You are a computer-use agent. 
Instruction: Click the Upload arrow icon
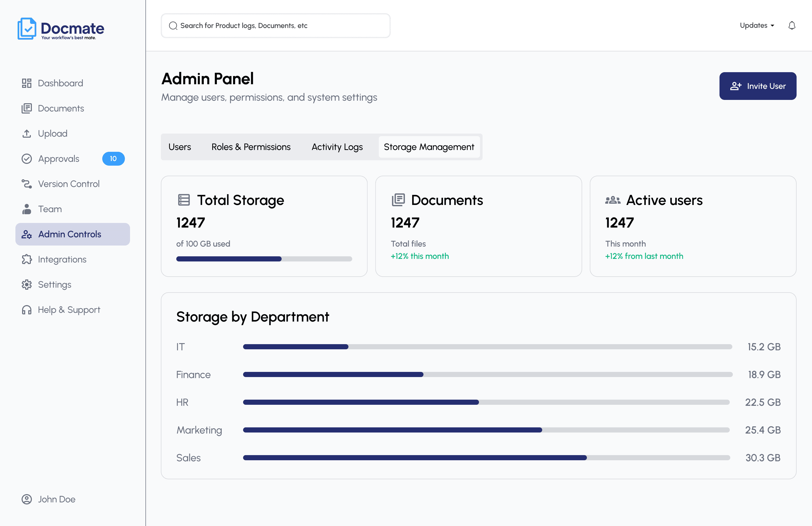click(27, 133)
